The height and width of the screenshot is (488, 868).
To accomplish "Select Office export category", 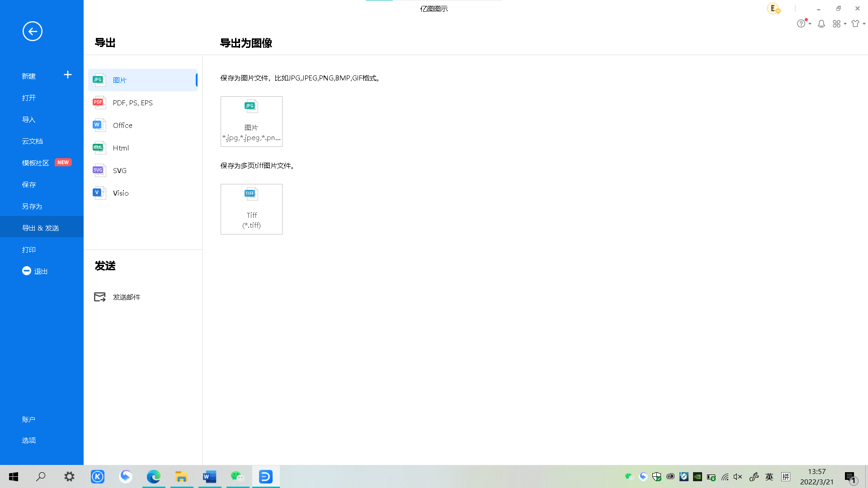I will pos(143,125).
